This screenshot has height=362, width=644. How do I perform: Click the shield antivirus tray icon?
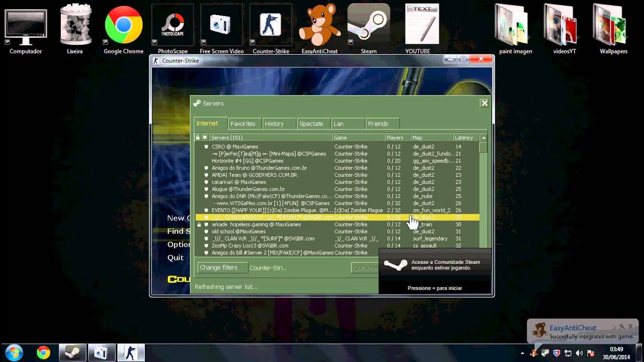[x=557, y=353]
